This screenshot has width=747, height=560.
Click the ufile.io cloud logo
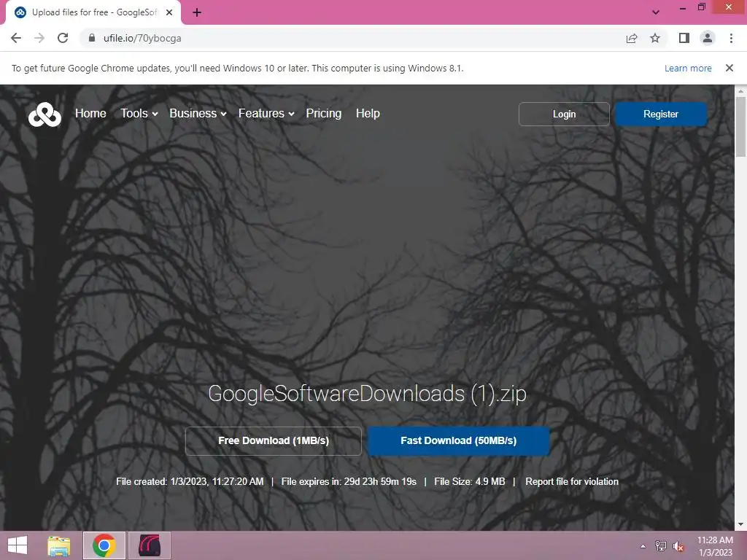44,114
